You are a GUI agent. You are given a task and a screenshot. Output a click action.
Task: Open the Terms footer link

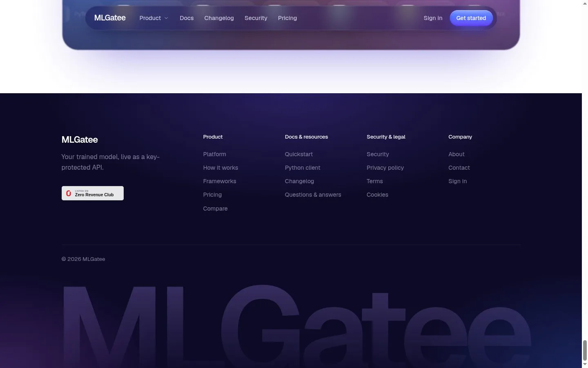[375, 181]
